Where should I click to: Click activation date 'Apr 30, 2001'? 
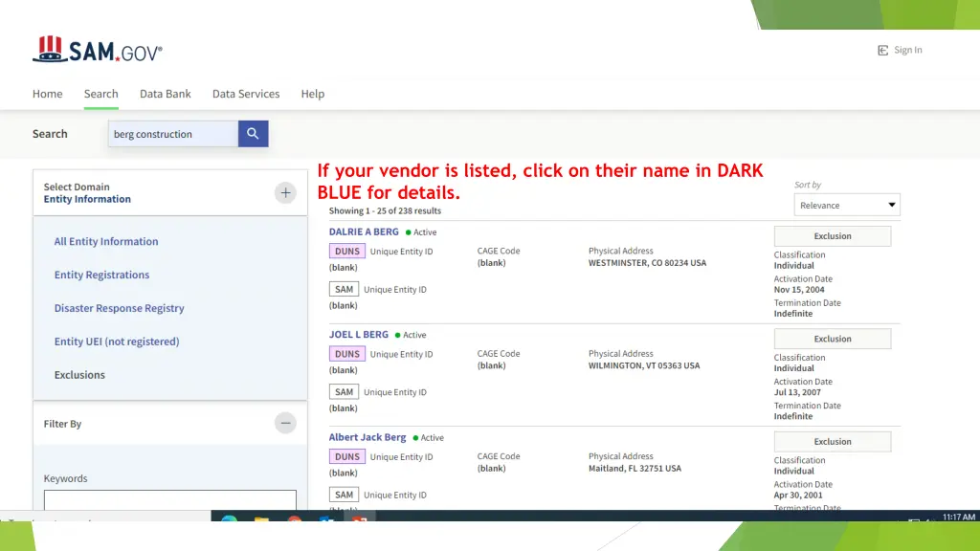(x=798, y=496)
